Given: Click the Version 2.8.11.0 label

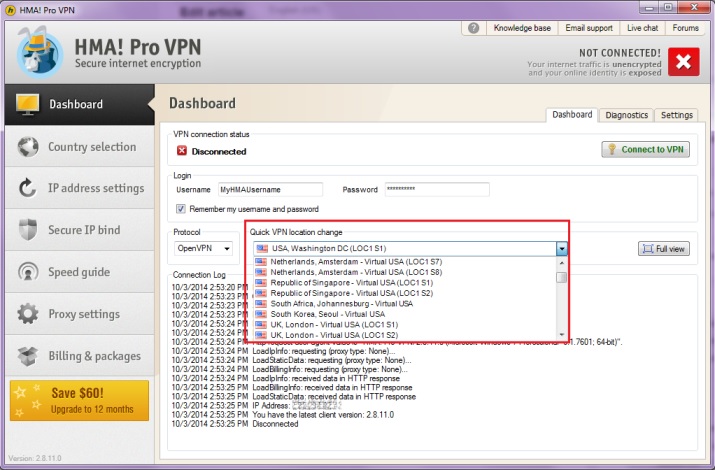Looking at the screenshot, I should click(x=35, y=458).
